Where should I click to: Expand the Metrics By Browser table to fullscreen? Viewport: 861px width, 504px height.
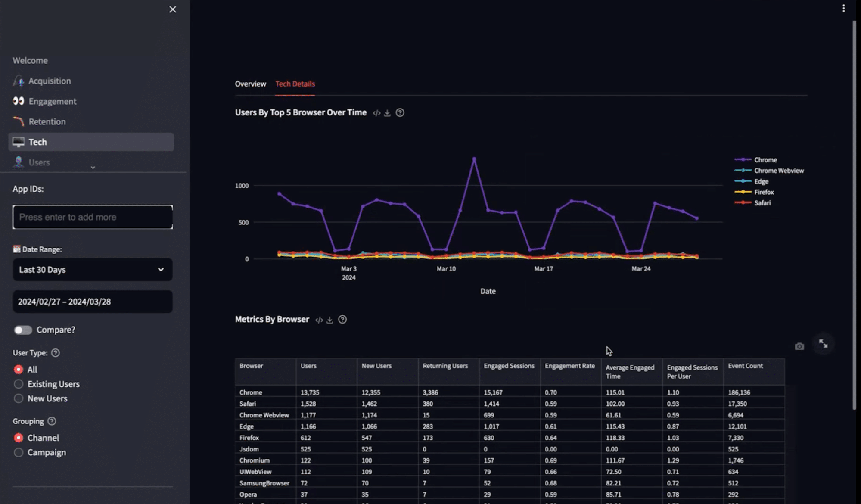coord(823,344)
